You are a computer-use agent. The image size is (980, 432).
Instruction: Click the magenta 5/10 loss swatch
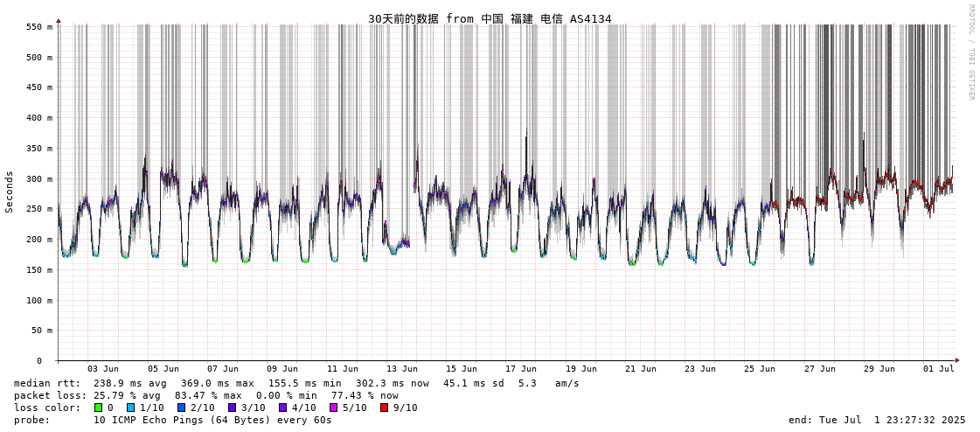pyautogui.click(x=332, y=408)
